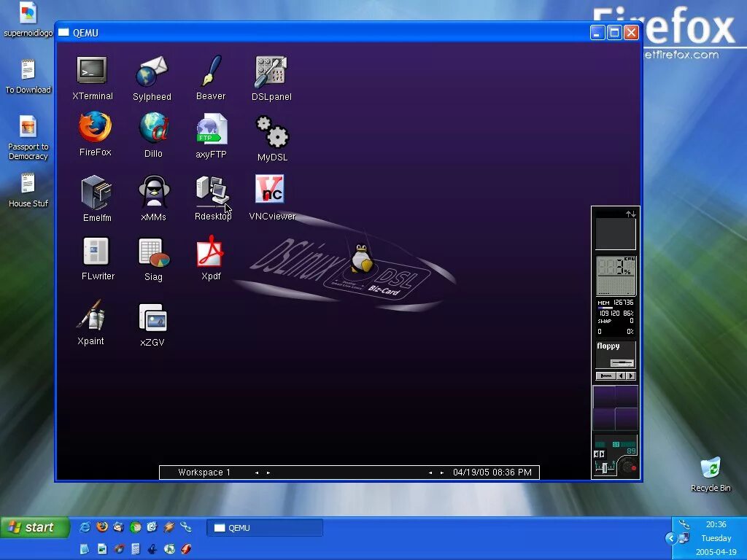Click next workspace arrow beside Workspace 1
This screenshot has height=560, width=747.
click(x=268, y=472)
